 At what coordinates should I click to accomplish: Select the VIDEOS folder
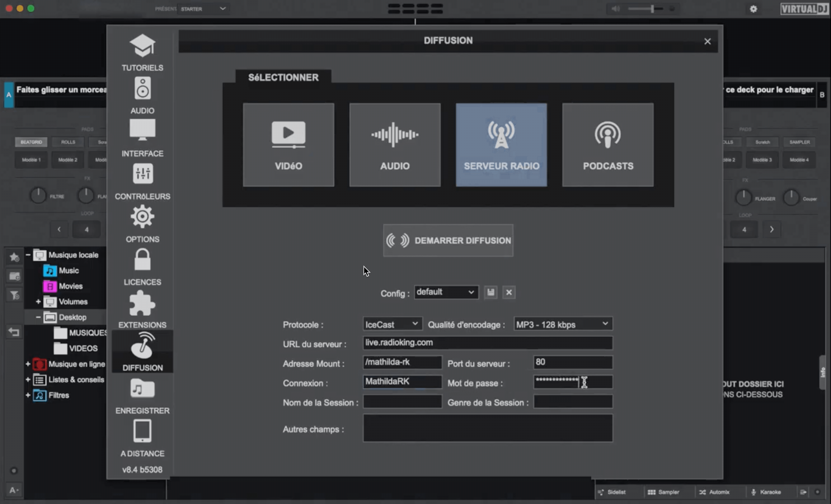tap(76, 348)
